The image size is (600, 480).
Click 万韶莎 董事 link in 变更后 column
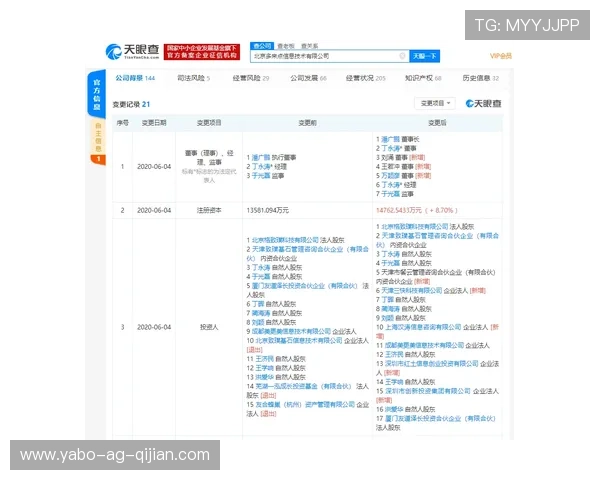(x=390, y=176)
